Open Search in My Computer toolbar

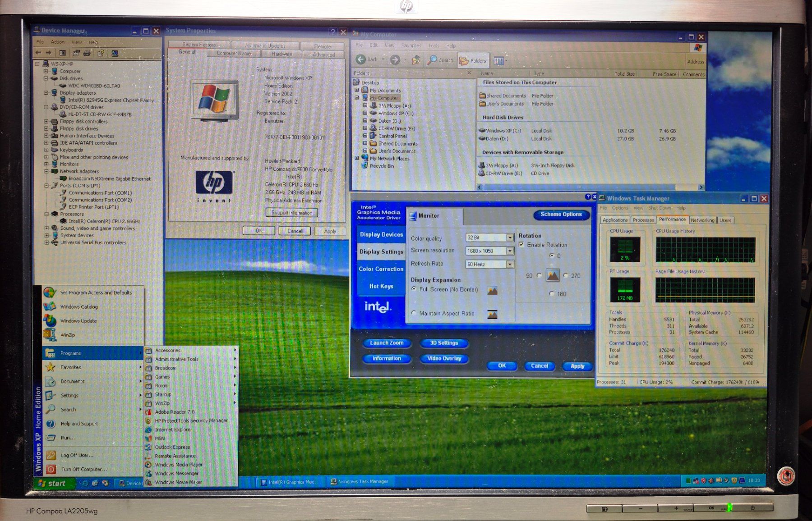click(440, 60)
